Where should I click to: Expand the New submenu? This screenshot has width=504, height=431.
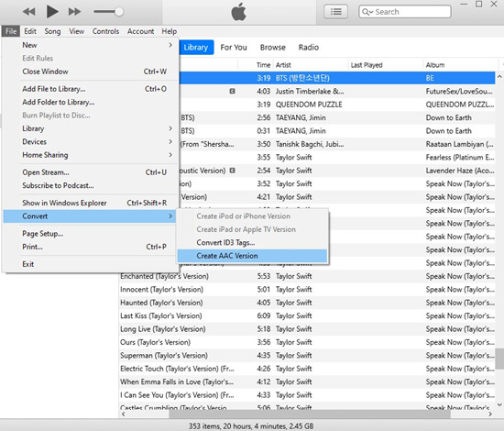pos(90,45)
